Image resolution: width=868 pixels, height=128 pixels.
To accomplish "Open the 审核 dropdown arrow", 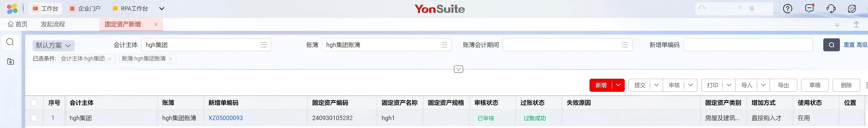I will pyautogui.click(x=691, y=85).
